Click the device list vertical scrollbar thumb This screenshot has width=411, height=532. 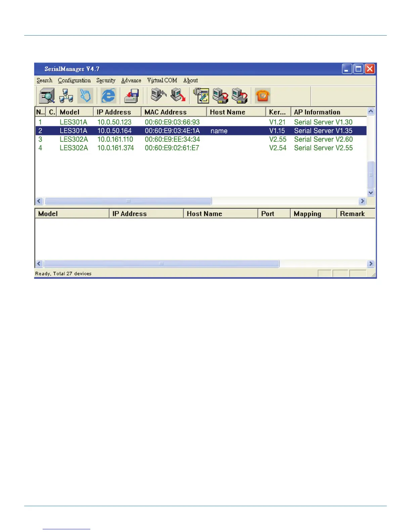click(371, 175)
